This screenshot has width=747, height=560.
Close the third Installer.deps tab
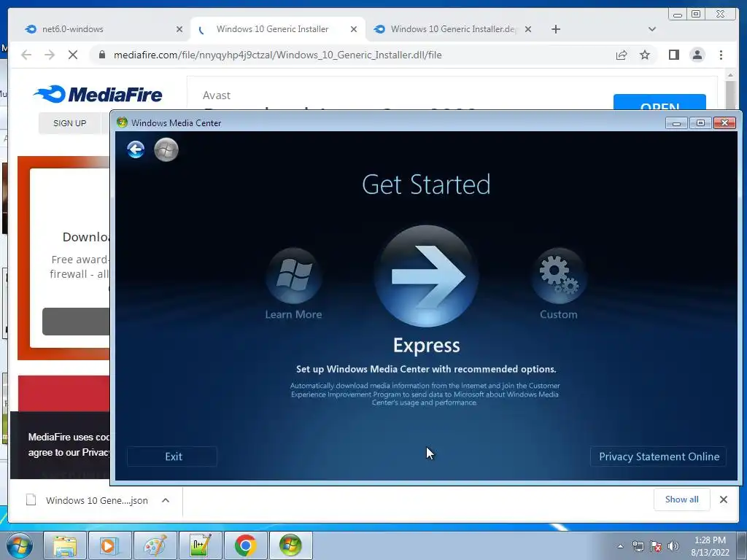click(528, 29)
